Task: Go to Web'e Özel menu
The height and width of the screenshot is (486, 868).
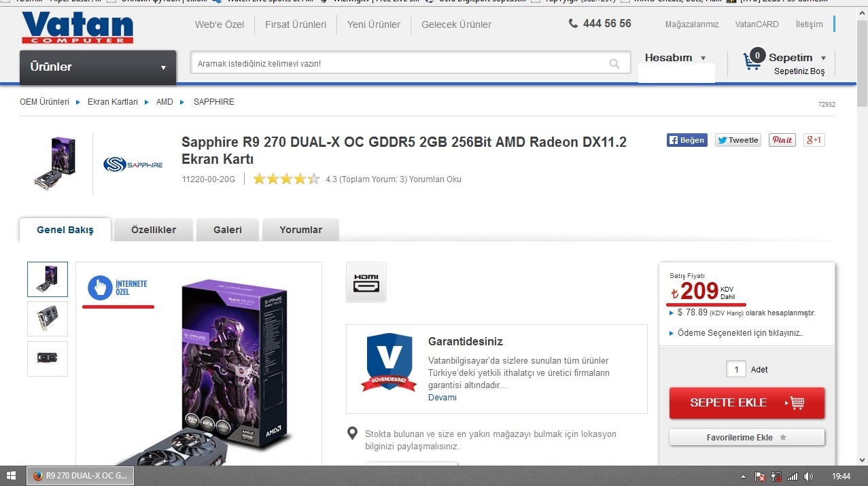Action: click(220, 24)
